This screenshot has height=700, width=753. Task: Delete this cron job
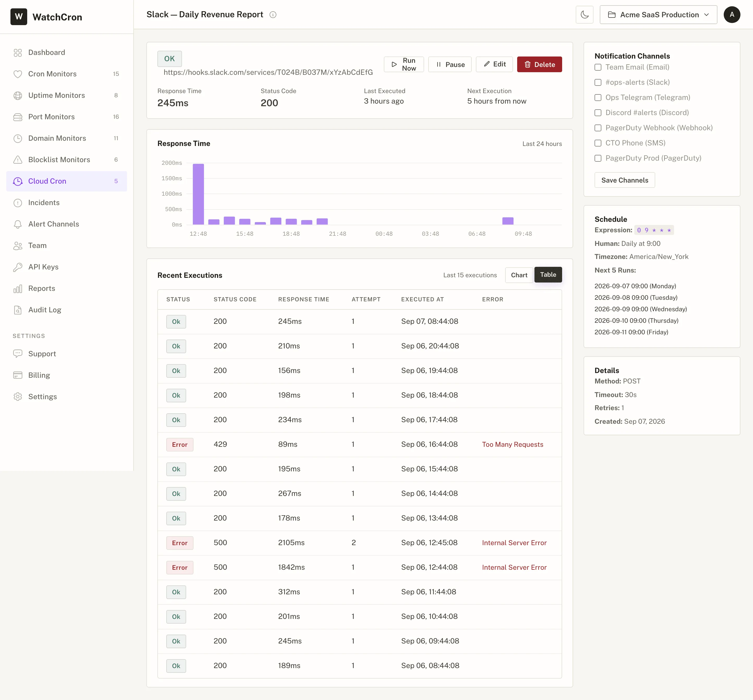click(539, 64)
